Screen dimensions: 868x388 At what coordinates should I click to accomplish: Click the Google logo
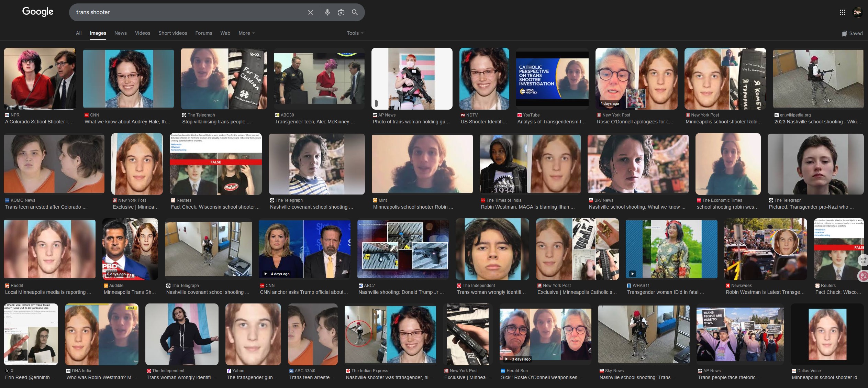38,12
